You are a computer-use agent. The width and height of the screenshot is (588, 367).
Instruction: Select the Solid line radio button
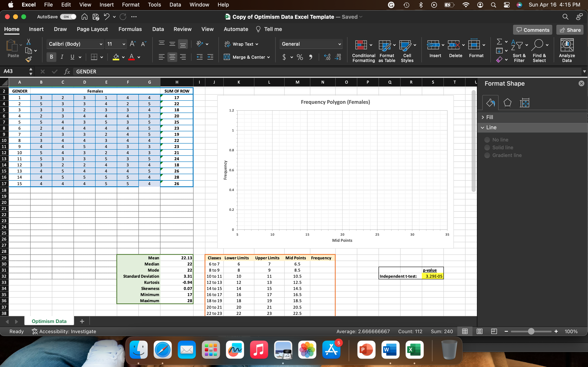coord(487,148)
